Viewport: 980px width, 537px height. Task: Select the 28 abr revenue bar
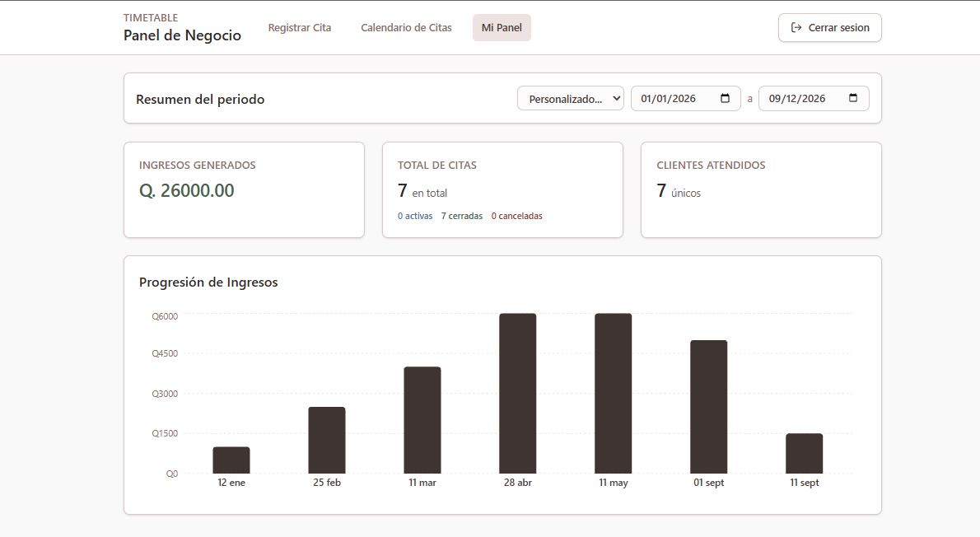517,393
